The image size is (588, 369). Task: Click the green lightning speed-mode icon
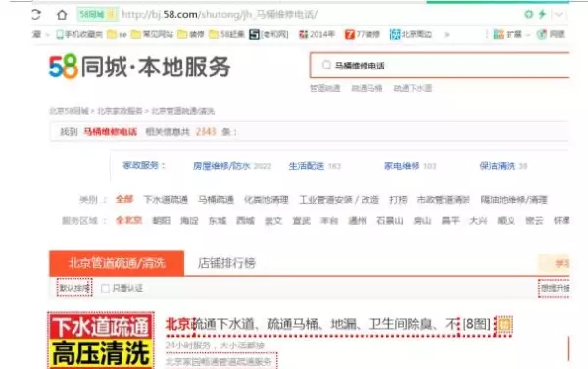click(x=542, y=15)
